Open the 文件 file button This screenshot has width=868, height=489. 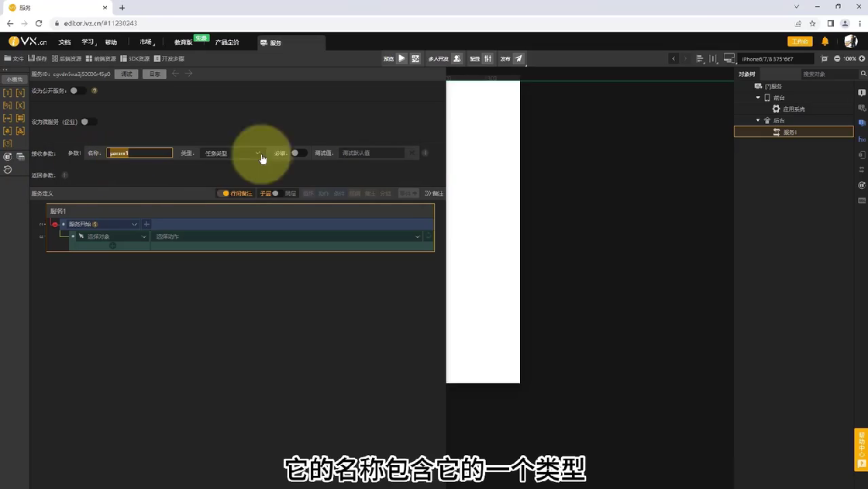14,59
